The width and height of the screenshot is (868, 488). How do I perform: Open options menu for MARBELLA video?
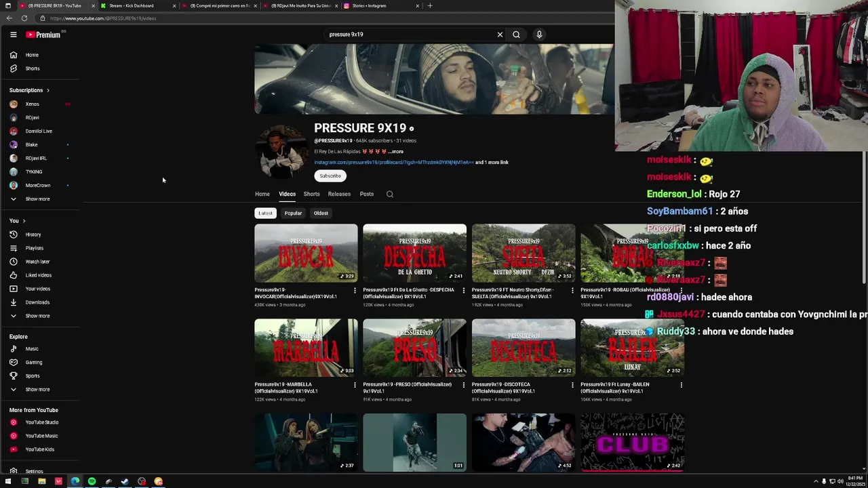tap(355, 385)
